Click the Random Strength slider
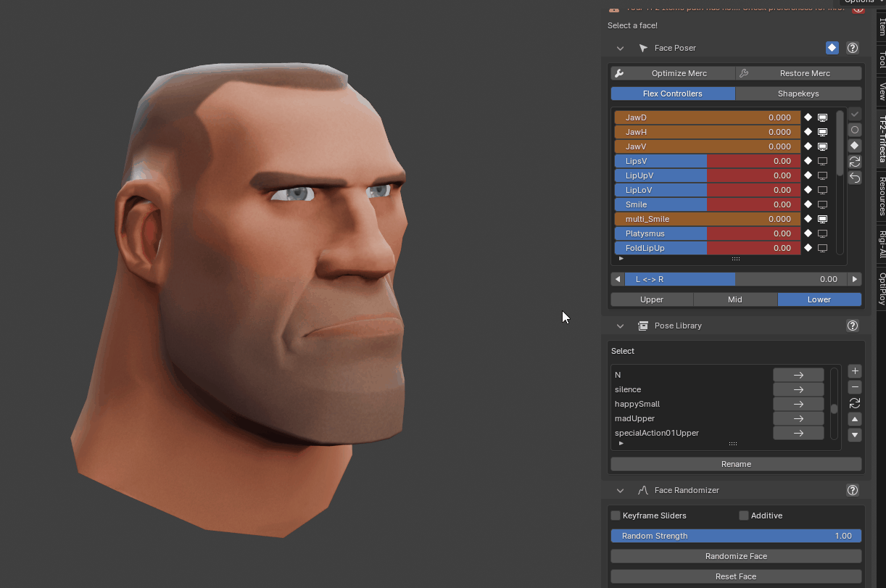Image resolution: width=886 pixels, height=588 pixels. [x=736, y=536]
